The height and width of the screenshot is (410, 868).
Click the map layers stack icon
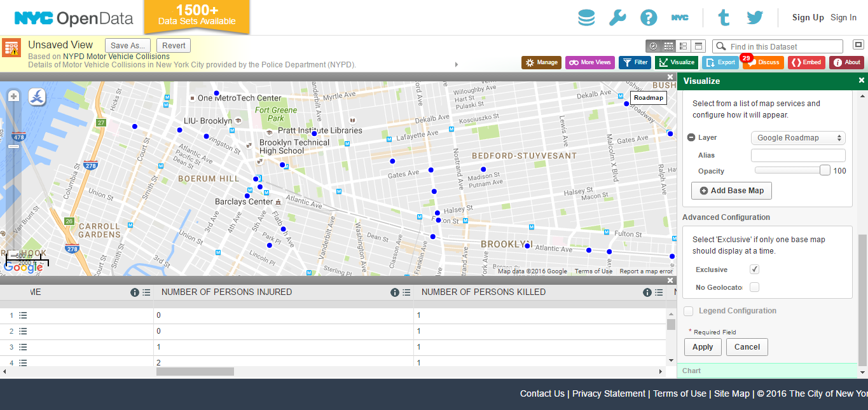pyautogui.click(x=38, y=97)
